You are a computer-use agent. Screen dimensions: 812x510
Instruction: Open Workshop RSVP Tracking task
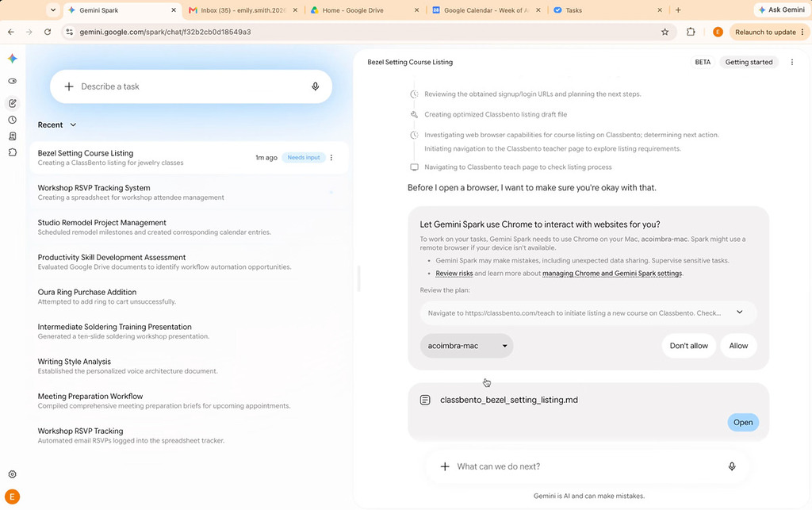[189, 435]
